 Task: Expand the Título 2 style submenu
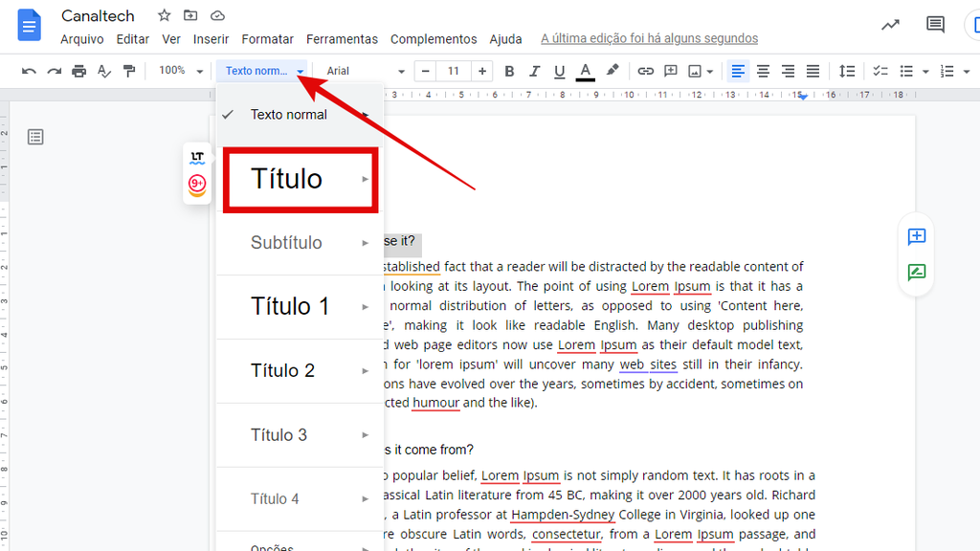pyautogui.click(x=365, y=370)
